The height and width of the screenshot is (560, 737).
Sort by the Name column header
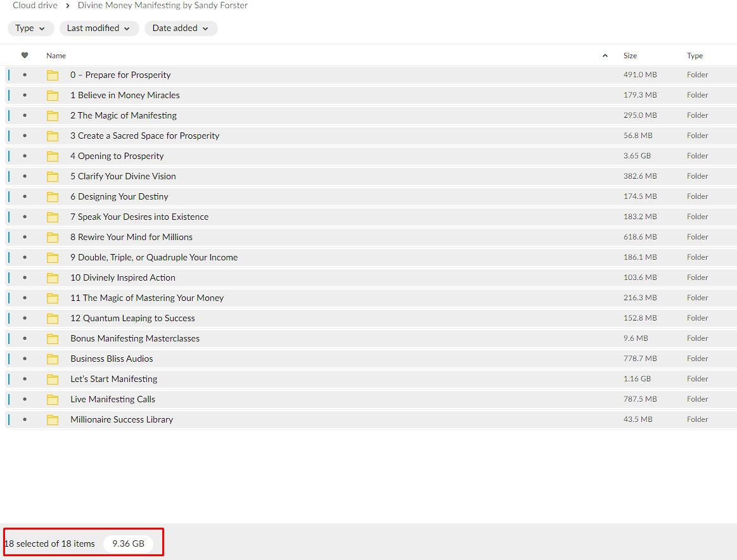pyautogui.click(x=56, y=56)
